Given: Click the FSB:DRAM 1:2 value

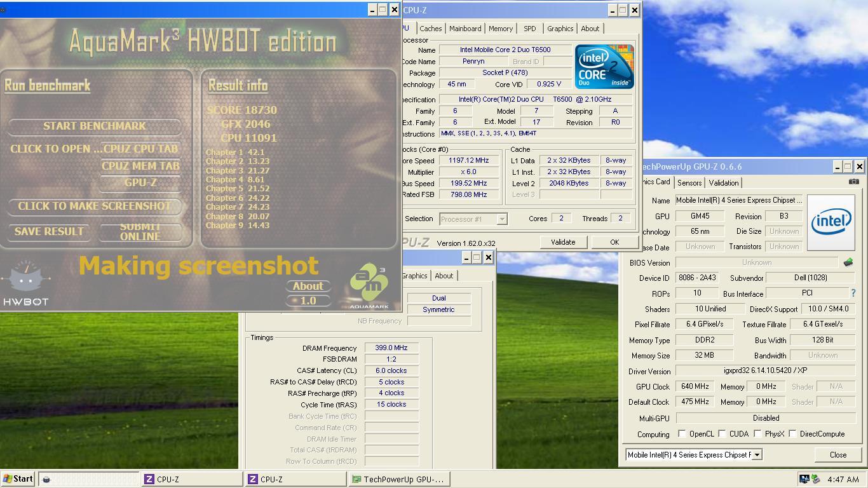Looking at the screenshot, I should (x=391, y=360).
